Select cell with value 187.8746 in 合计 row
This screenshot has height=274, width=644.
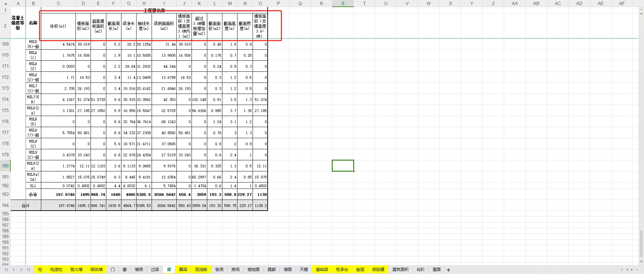pyautogui.click(x=58, y=206)
